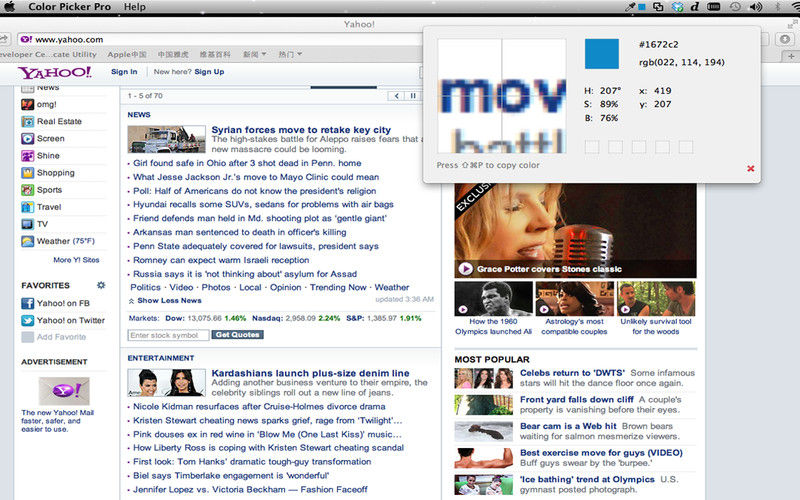
Task: Click More Y! Sites link
Action: [77, 260]
